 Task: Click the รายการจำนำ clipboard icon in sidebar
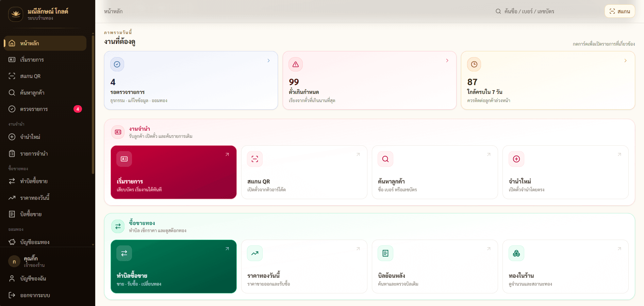coord(12,154)
